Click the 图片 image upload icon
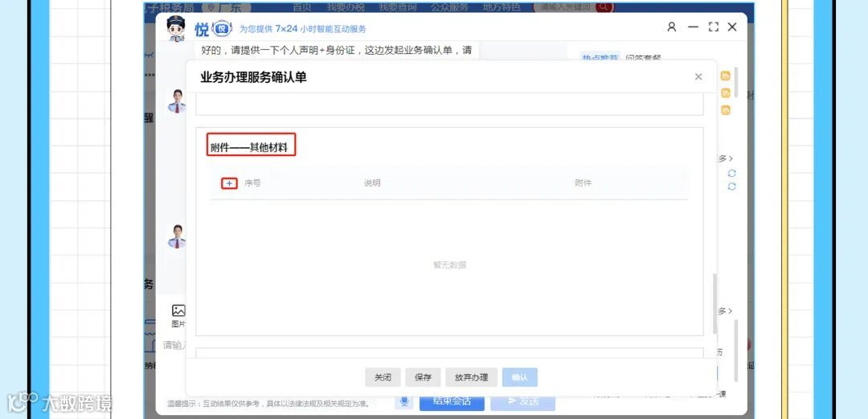868x419 pixels. pos(178,316)
